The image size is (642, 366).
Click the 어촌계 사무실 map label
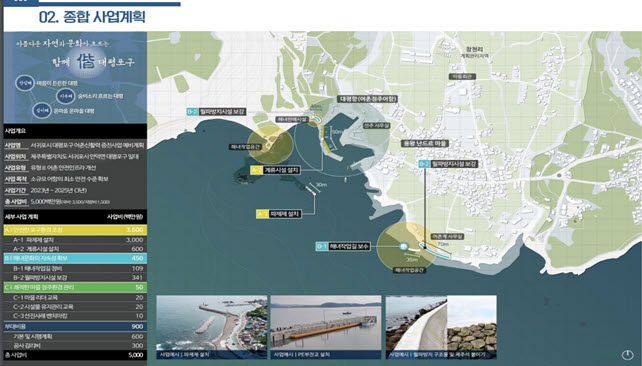447,237
